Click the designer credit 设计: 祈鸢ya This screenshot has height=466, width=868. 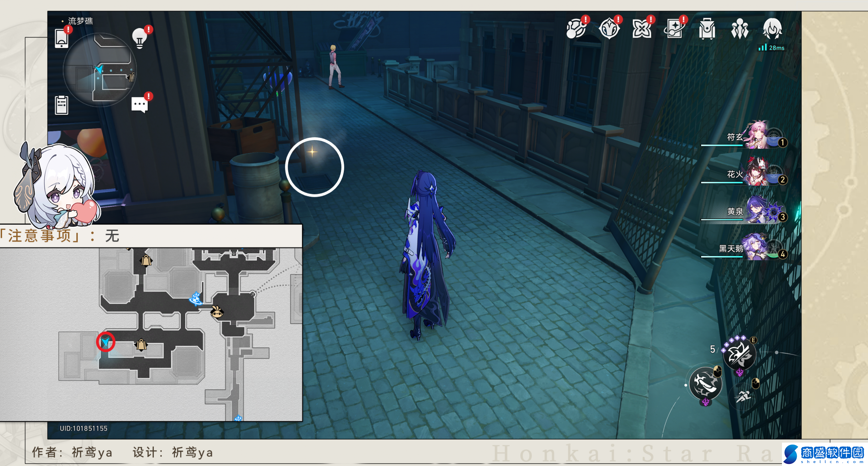click(173, 452)
